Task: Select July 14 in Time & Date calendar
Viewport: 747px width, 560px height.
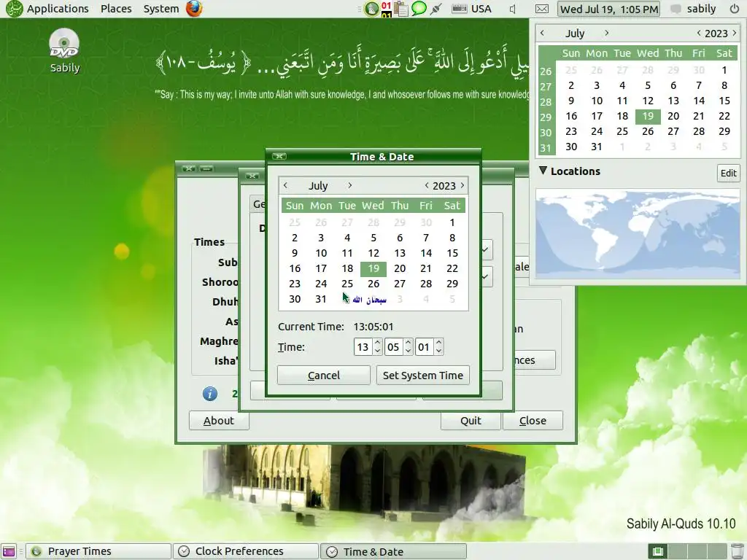Action: point(426,253)
